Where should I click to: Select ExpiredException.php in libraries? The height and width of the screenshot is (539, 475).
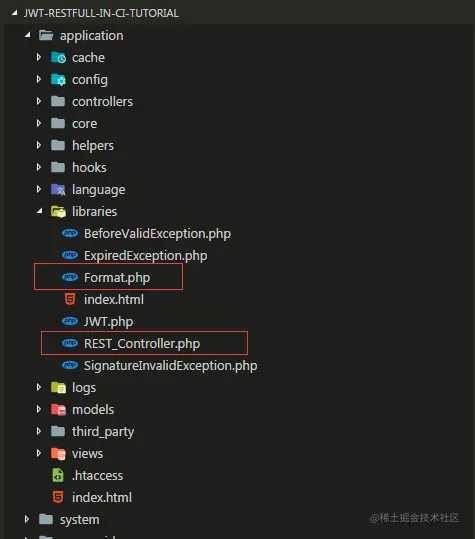click(146, 256)
